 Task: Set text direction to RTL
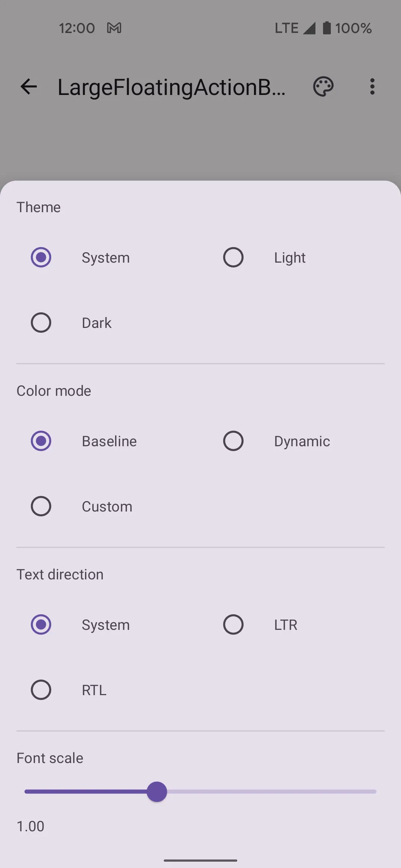41,690
